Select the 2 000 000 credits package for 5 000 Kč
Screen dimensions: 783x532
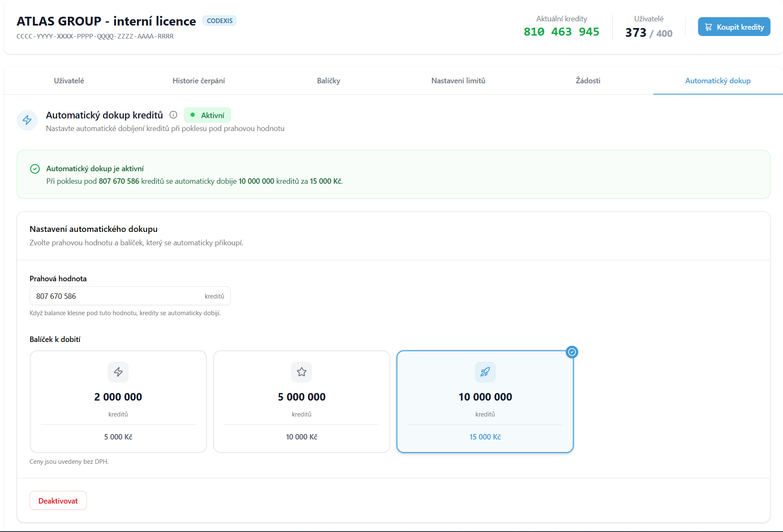[118, 402]
